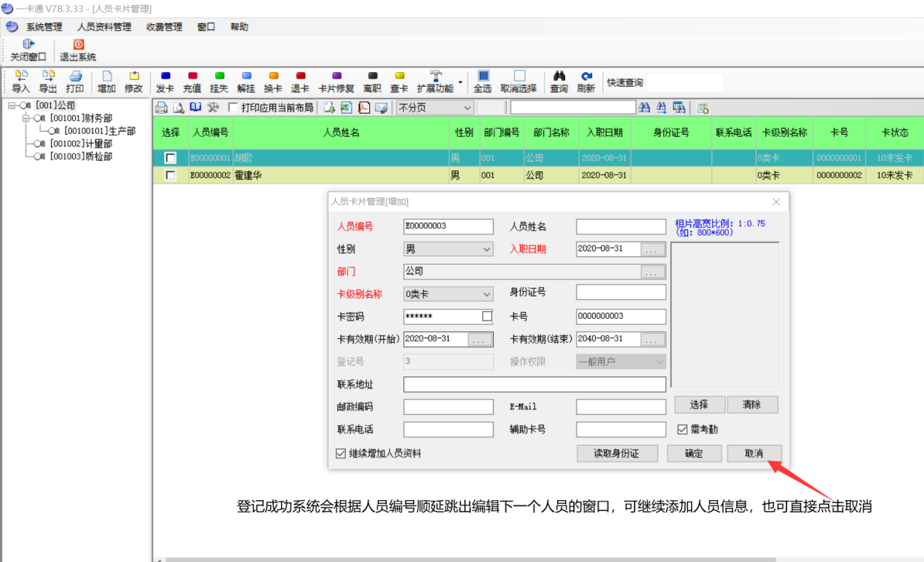924x562 pixels.
Task: Click the 人员姓名 name input field
Action: [x=620, y=226]
